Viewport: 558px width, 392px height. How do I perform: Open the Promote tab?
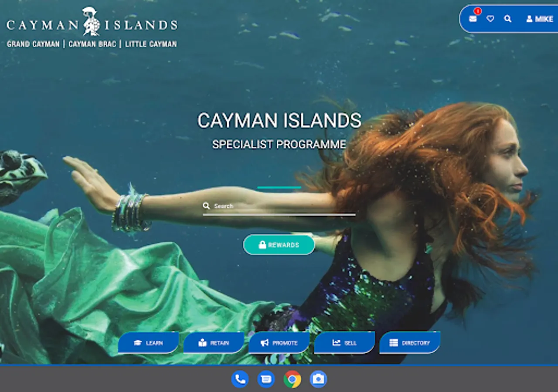279,343
